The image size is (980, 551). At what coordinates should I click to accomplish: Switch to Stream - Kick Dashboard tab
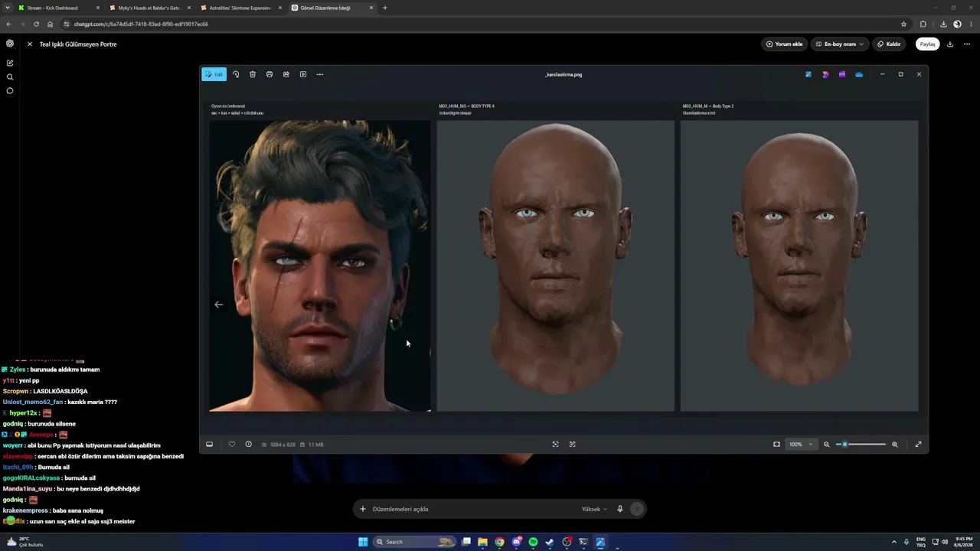click(x=59, y=8)
